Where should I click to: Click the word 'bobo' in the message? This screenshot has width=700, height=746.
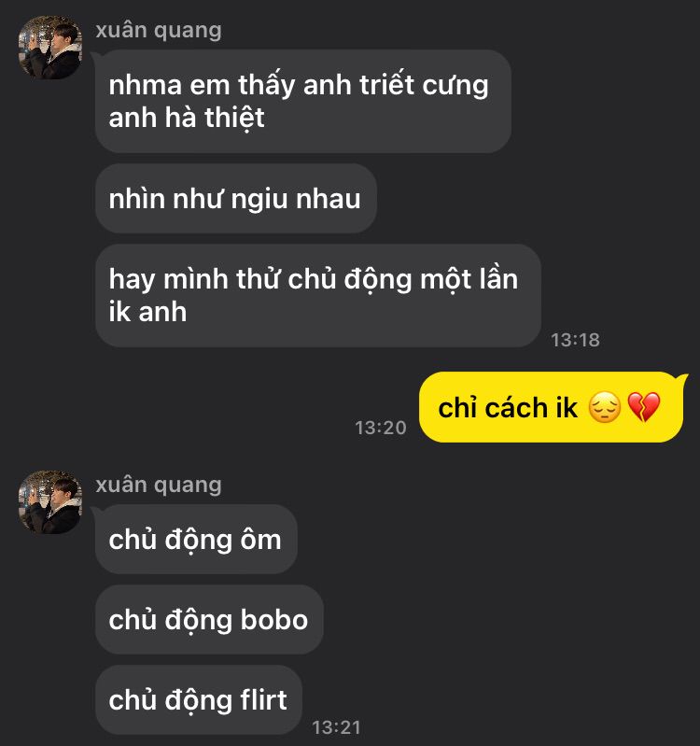point(274,619)
